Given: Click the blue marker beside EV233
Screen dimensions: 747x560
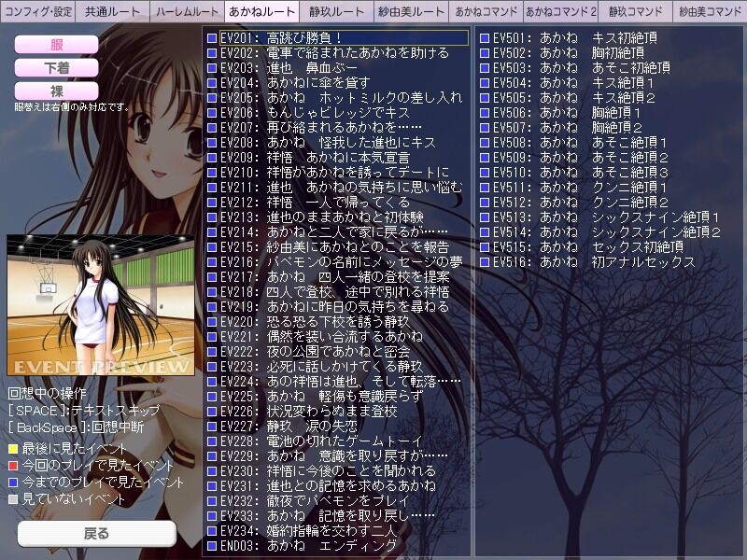Looking at the screenshot, I should [x=212, y=516].
